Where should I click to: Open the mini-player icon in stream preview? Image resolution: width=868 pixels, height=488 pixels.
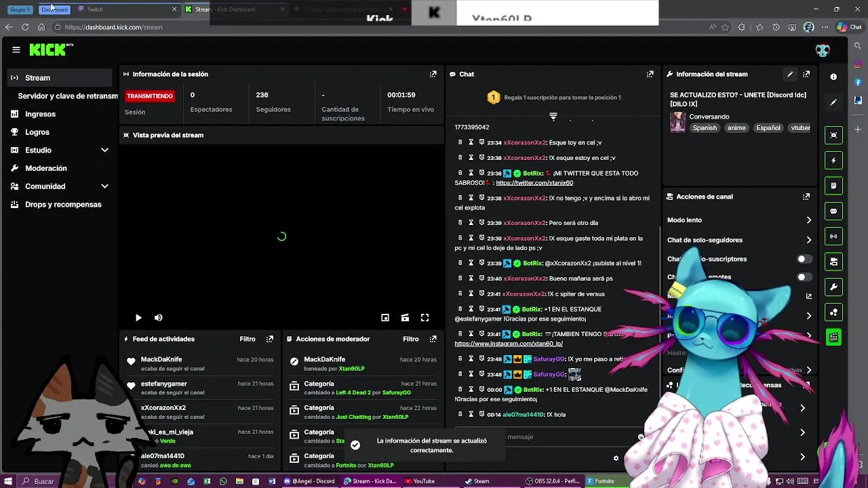(385, 318)
